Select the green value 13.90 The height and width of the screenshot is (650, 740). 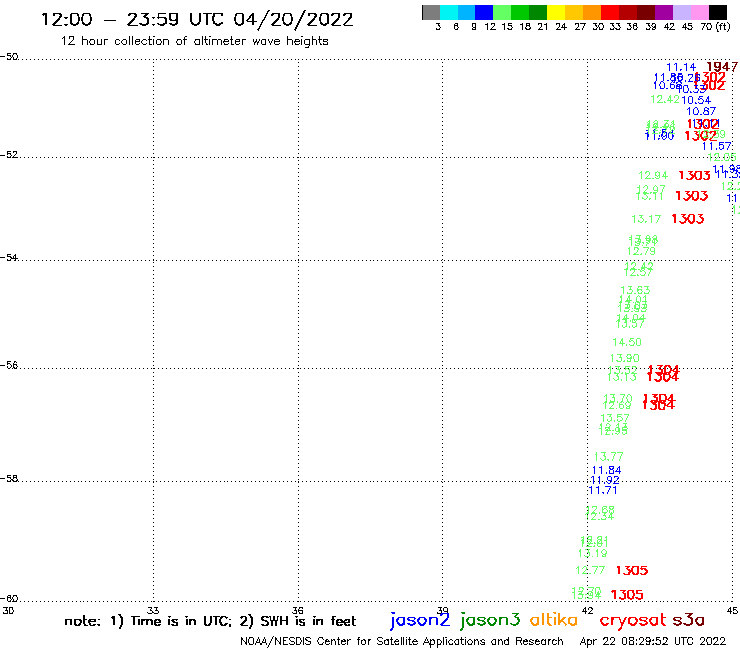point(625,358)
